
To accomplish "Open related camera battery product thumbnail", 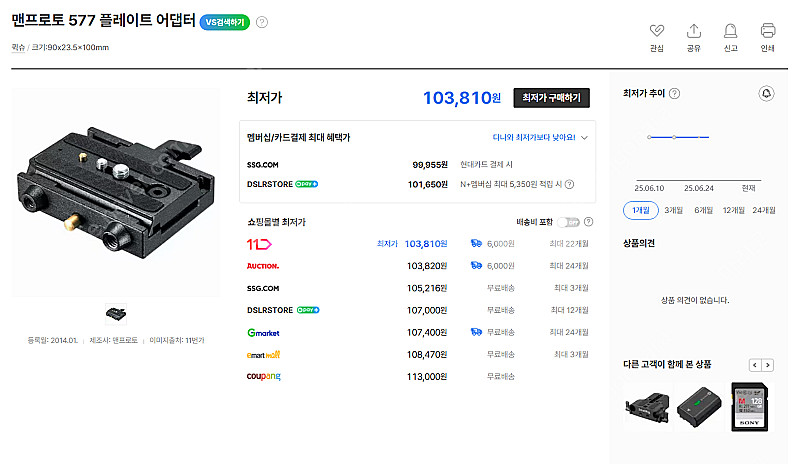I will coord(699,407).
